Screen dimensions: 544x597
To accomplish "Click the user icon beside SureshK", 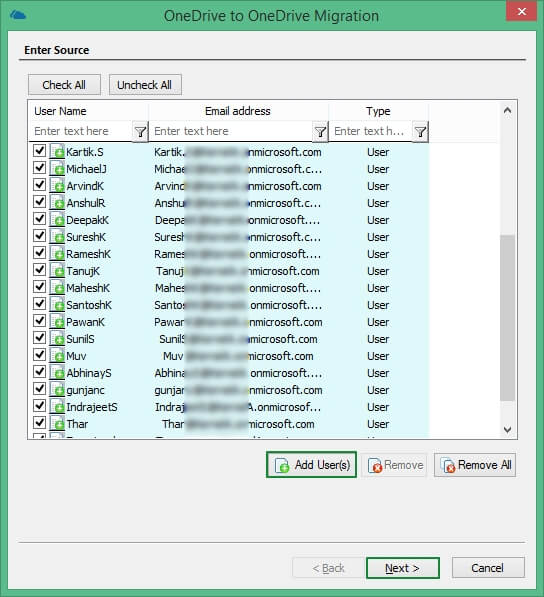I will click(57, 237).
